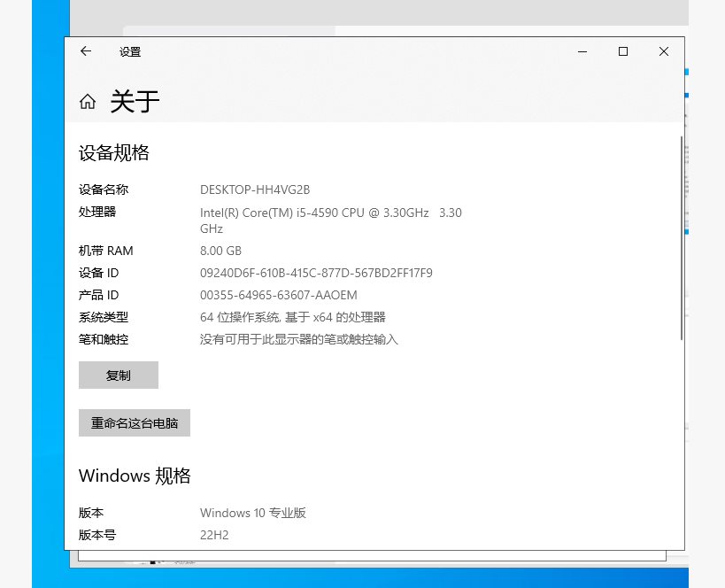Click the Windows 10 专业版 edition value

pyautogui.click(x=253, y=513)
